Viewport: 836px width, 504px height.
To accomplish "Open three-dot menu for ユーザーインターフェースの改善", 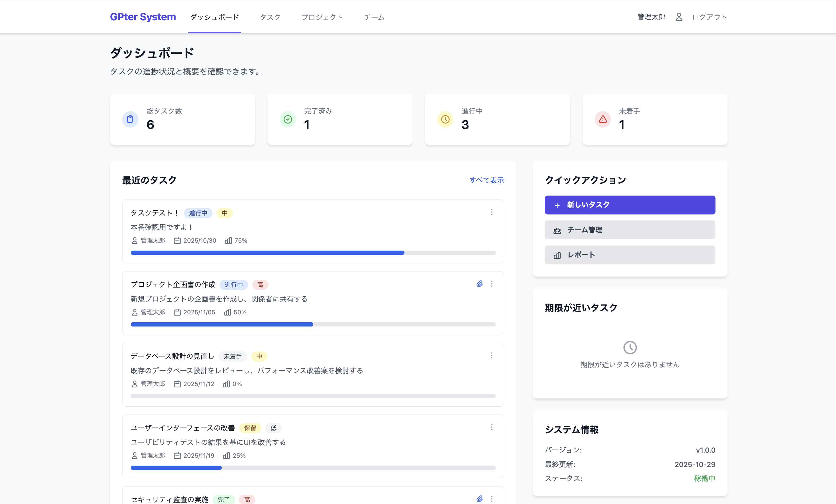I will click(x=492, y=427).
